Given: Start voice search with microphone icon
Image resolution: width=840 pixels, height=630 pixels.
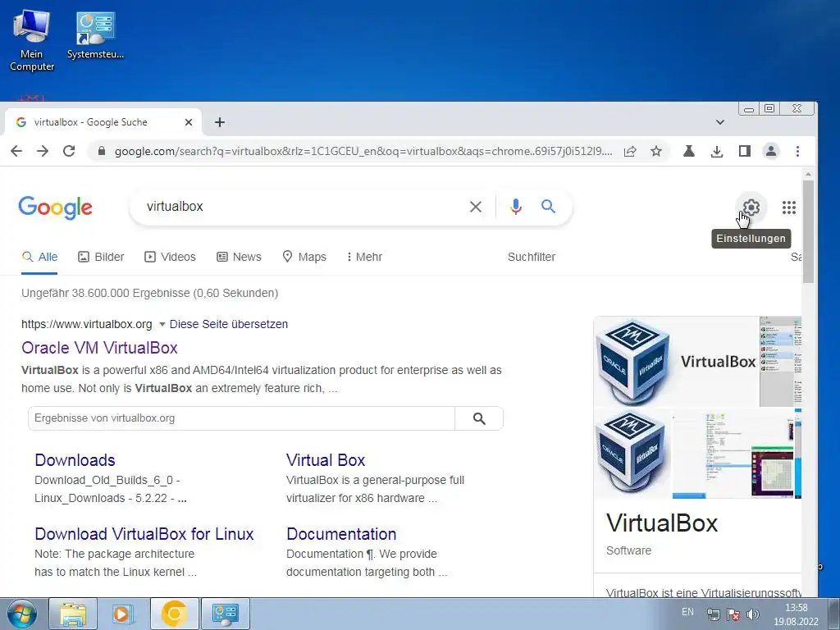Looking at the screenshot, I should (x=515, y=207).
